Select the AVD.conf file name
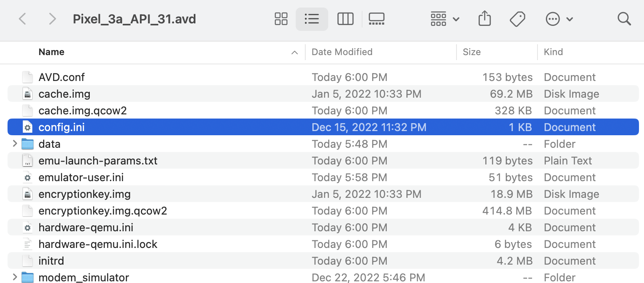This screenshot has height=283, width=644. (x=61, y=77)
